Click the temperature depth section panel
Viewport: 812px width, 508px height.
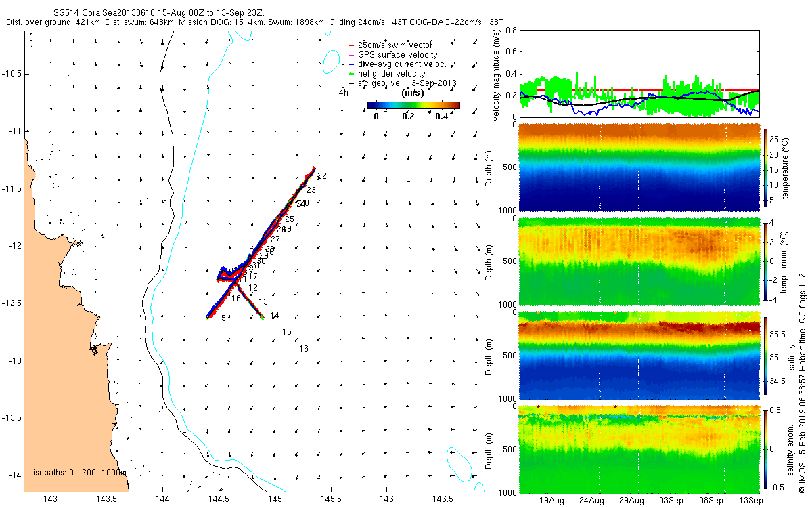point(639,167)
